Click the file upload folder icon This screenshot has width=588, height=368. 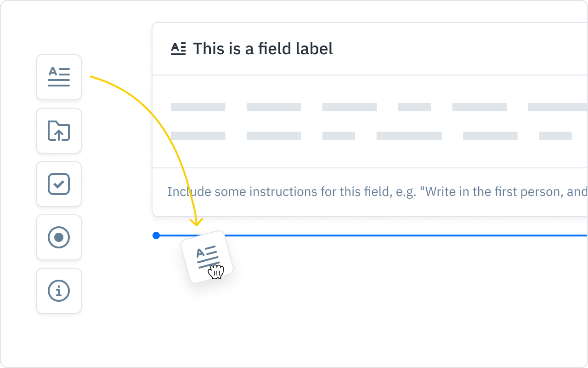click(x=59, y=131)
